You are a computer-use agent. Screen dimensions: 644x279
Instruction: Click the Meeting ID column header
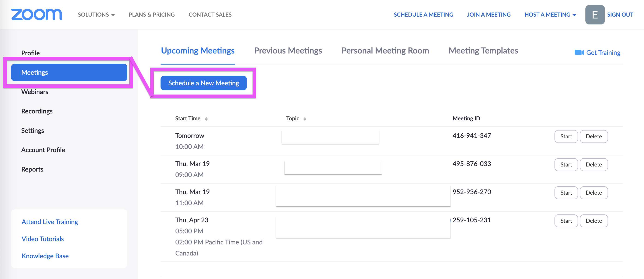pyautogui.click(x=466, y=119)
